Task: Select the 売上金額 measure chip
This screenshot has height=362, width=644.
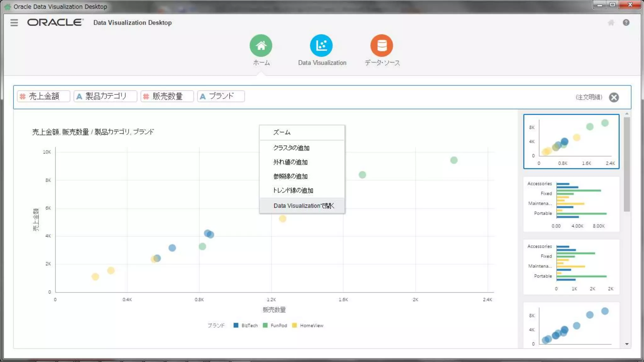Action: (43, 96)
